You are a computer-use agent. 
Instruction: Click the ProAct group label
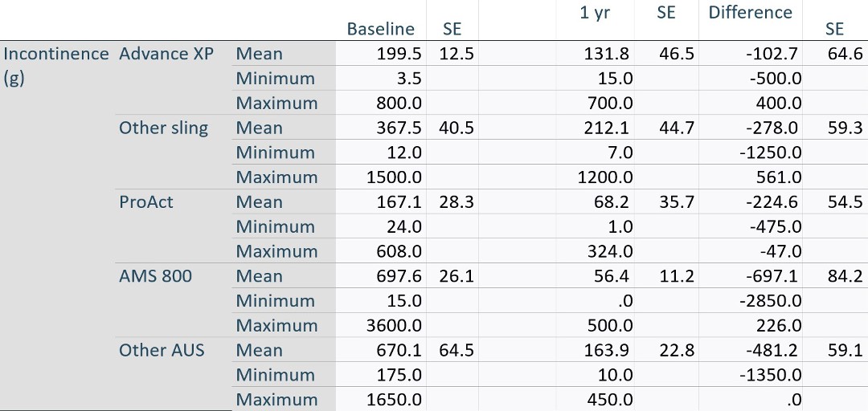[146, 202]
